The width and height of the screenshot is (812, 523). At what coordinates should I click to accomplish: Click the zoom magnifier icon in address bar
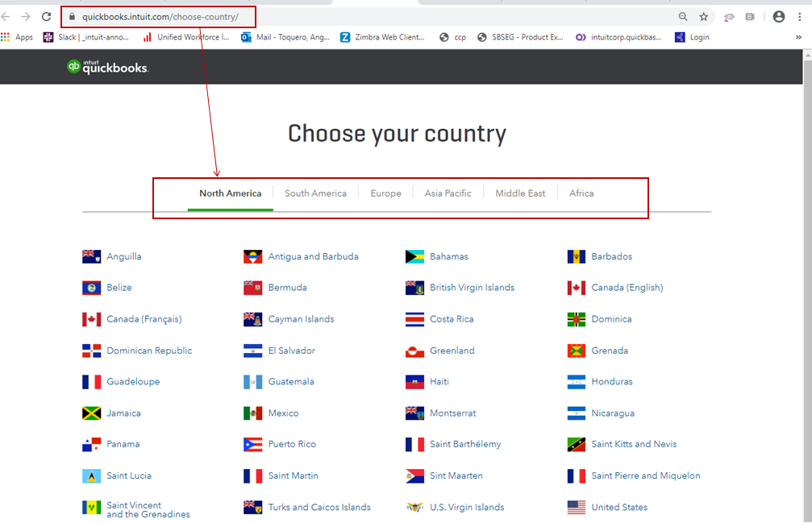(x=683, y=16)
